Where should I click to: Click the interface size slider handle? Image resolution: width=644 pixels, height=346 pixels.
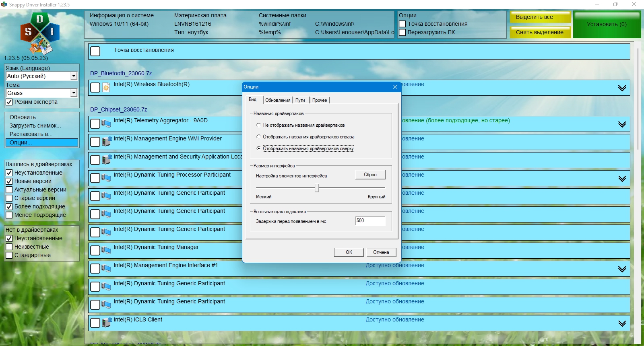(x=317, y=188)
